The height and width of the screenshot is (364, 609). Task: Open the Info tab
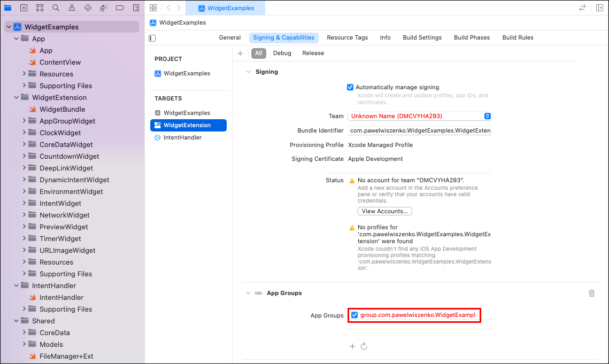[x=386, y=37]
